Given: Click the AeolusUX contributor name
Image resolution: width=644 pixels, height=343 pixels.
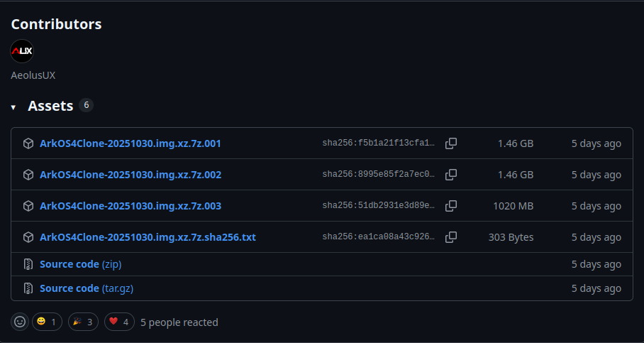Looking at the screenshot, I should (33, 75).
